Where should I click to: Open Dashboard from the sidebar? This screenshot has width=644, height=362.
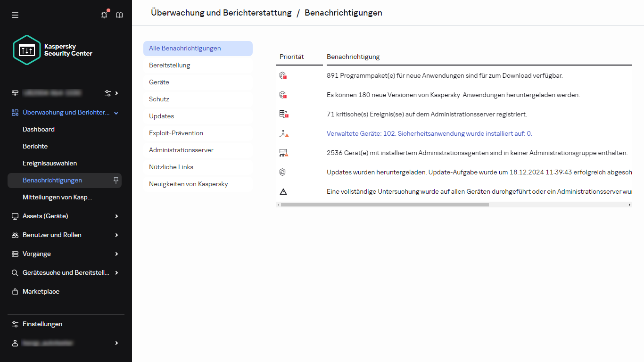click(39, 129)
